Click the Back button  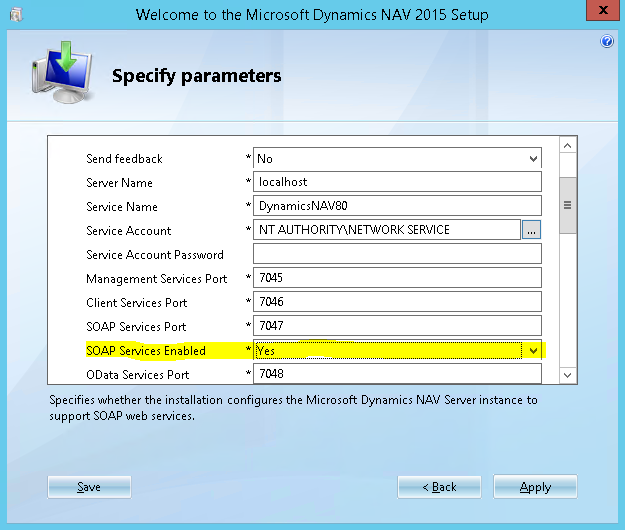439,487
